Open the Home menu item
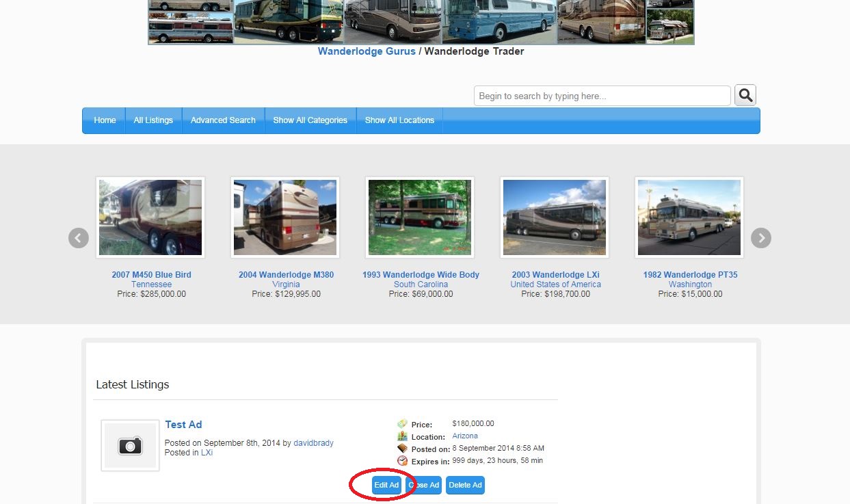This screenshot has height=504, width=850. (x=105, y=120)
